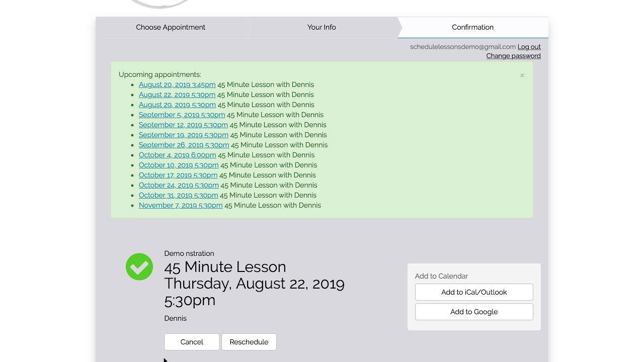Click the schedulelessonsdemo@gmail.com account text
644x362 pixels.
click(x=463, y=47)
